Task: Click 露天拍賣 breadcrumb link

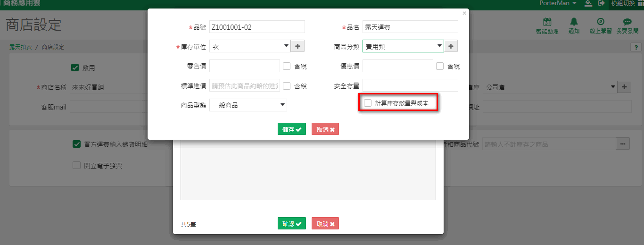Action: [20, 47]
